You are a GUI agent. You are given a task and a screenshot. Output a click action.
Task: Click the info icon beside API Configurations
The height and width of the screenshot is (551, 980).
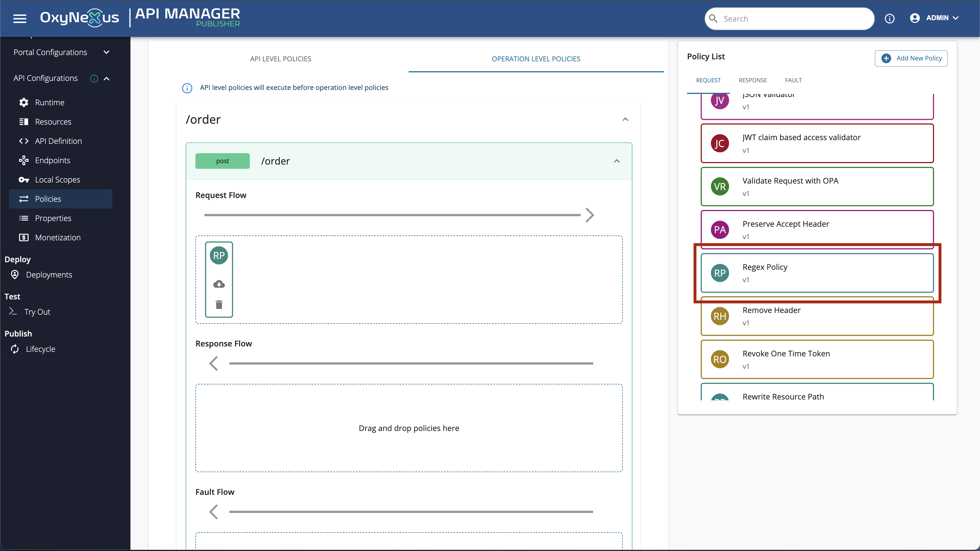94,78
